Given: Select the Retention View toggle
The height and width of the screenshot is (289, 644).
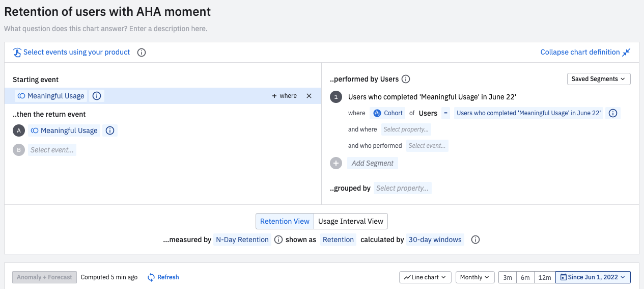Looking at the screenshot, I should click(285, 221).
